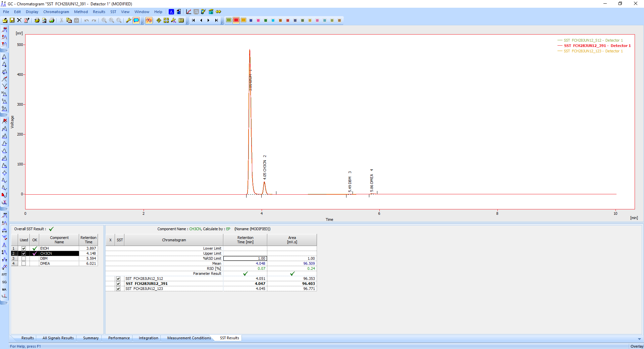The height and width of the screenshot is (349, 644).
Task: Open the Chromatogram menu
Action: (56, 12)
